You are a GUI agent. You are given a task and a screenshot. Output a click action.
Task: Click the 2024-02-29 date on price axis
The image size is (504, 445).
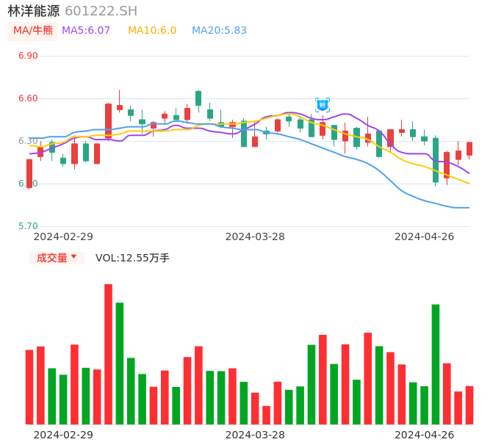63,236
